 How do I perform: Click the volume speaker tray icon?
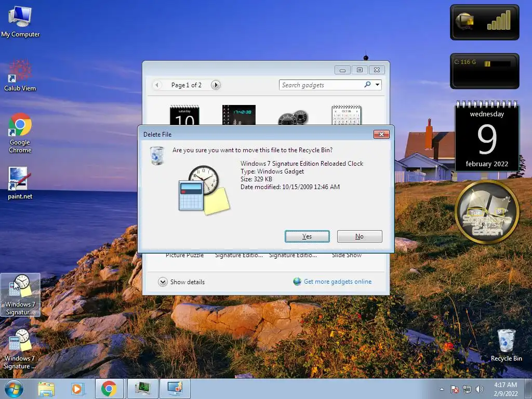click(x=480, y=389)
